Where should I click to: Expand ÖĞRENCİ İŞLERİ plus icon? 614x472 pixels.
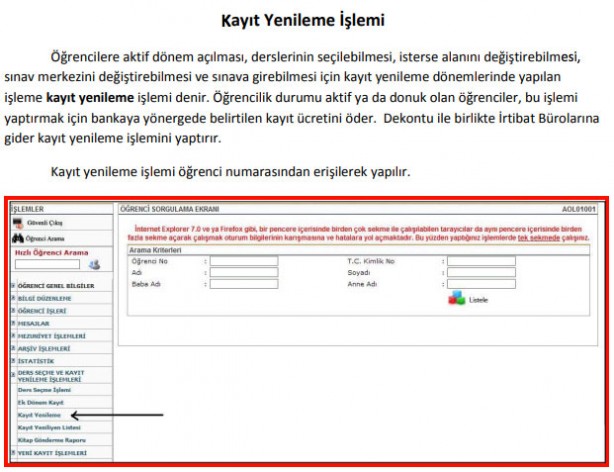coord(13,311)
